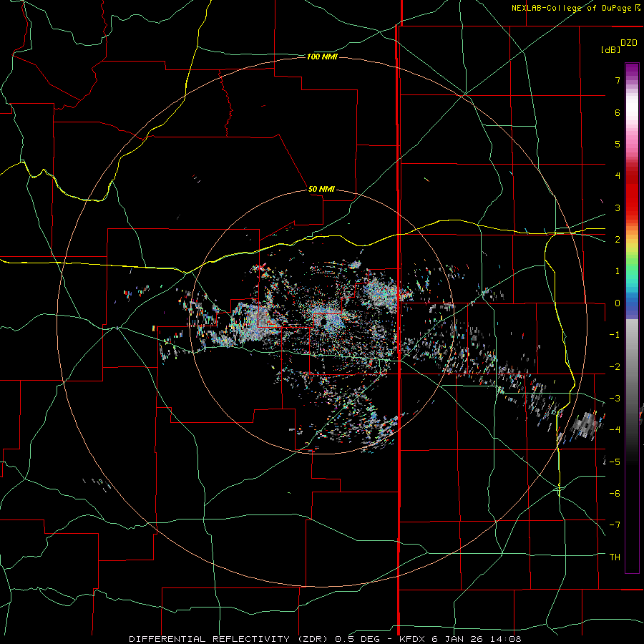Screen dimensions: 644x644
Task: Click the 4 dB label on the color scale
Action: tap(618, 176)
